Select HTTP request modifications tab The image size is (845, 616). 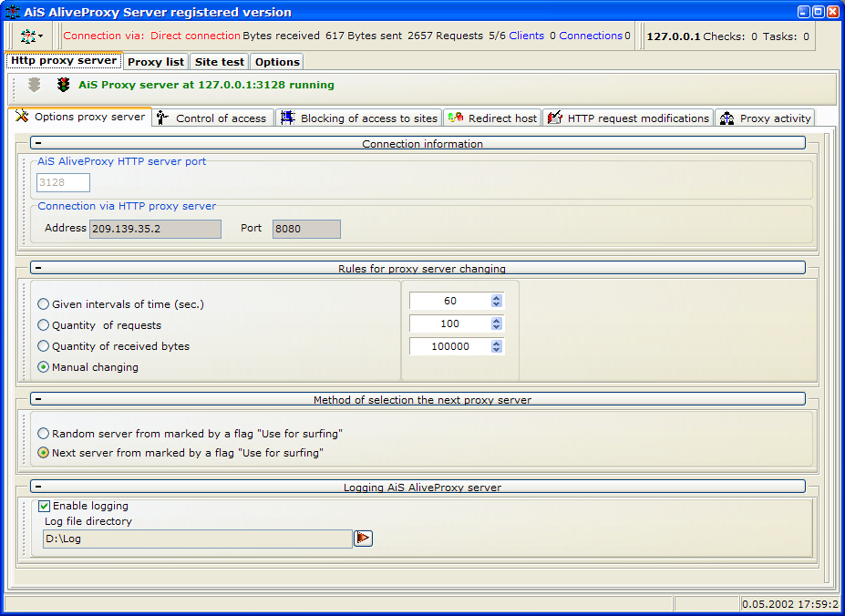pos(629,118)
